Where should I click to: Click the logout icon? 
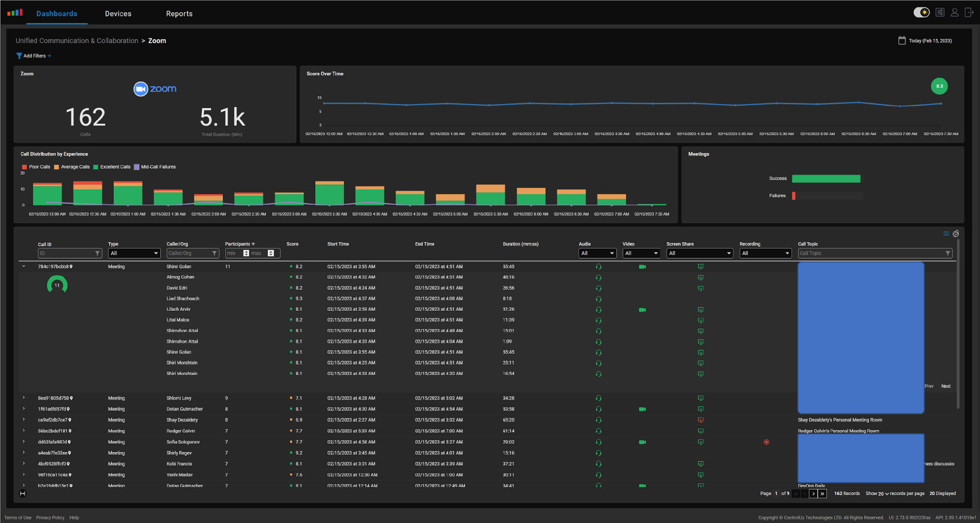[969, 13]
